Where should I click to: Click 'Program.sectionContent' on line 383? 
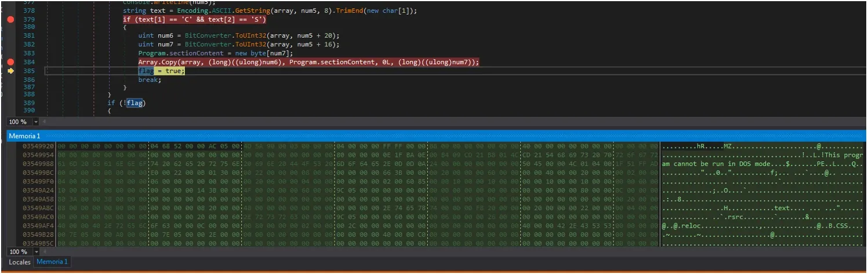click(181, 53)
